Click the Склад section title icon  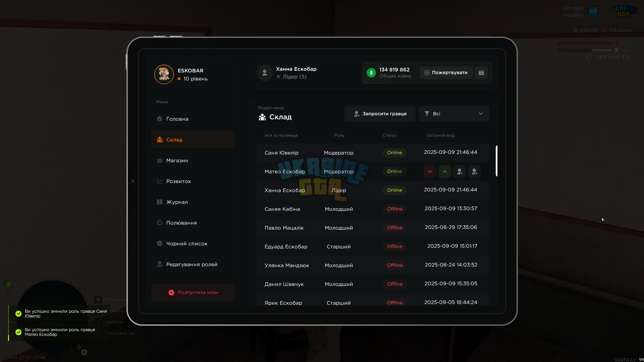[262, 117]
